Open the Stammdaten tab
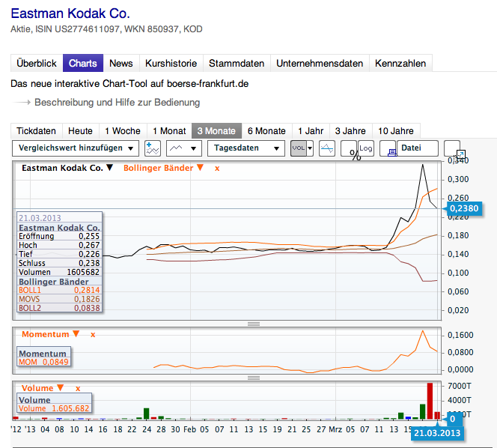This screenshot has height=448, width=497. pyautogui.click(x=237, y=63)
